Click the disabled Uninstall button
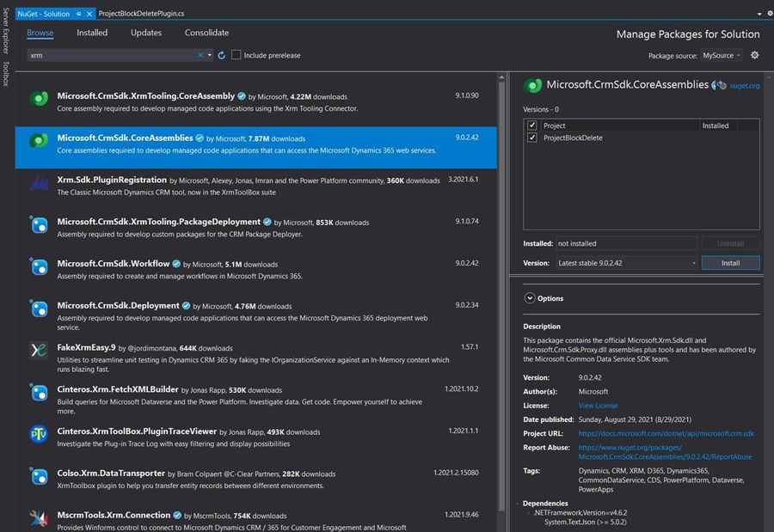This screenshot has width=774, height=532. (x=730, y=243)
